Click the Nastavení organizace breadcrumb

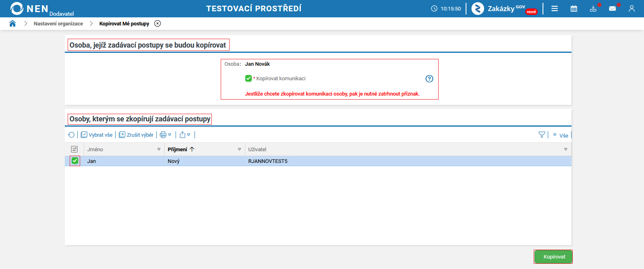pyautogui.click(x=58, y=24)
